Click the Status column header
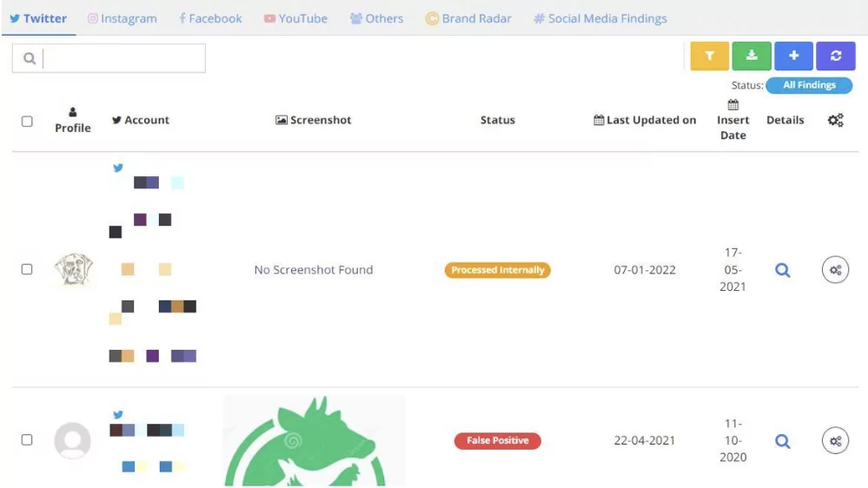Image resolution: width=868 pixels, height=488 pixels. click(x=497, y=120)
